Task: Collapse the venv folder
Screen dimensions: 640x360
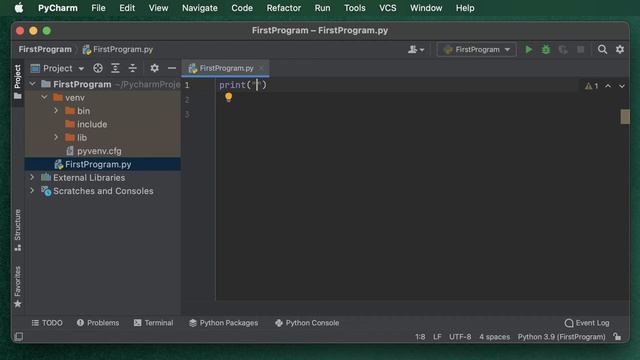Action: click(x=44, y=97)
